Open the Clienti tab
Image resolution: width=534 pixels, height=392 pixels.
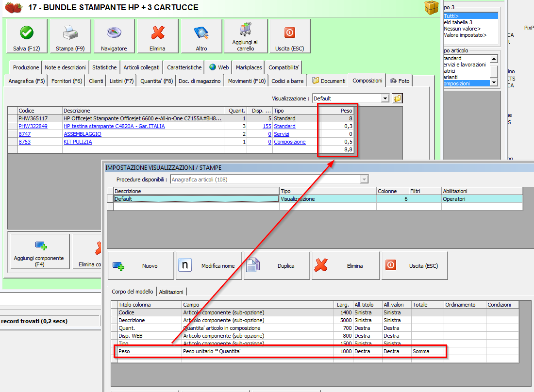(96, 81)
